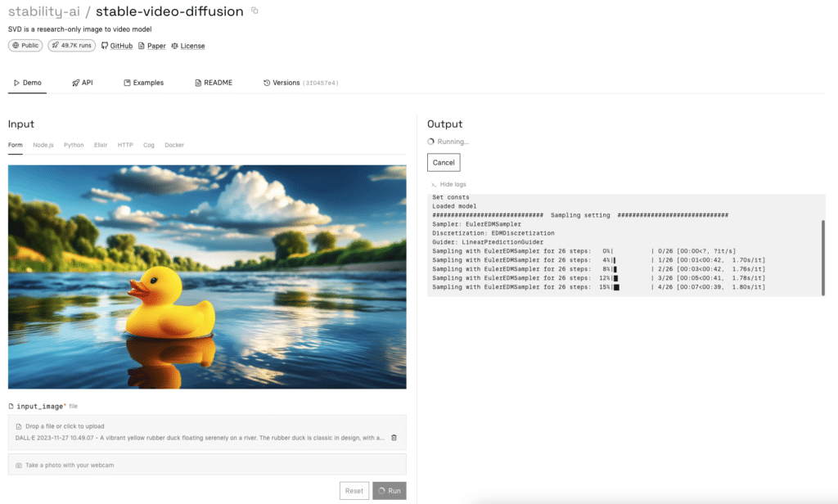Click 'Drop a file or click to upload'
The image size is (838, 504).
tap(65, 426)
